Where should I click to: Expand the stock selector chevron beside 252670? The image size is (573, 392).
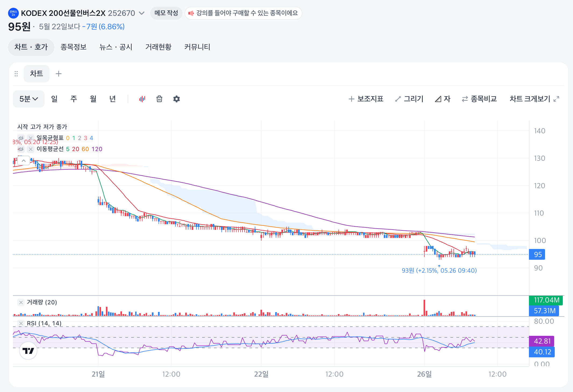142,13
